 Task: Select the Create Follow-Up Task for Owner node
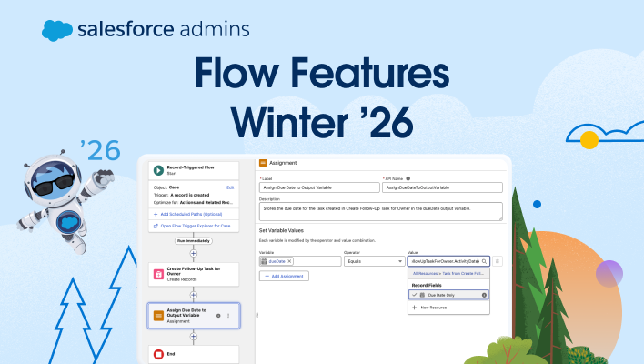click(x=194, y=275)
